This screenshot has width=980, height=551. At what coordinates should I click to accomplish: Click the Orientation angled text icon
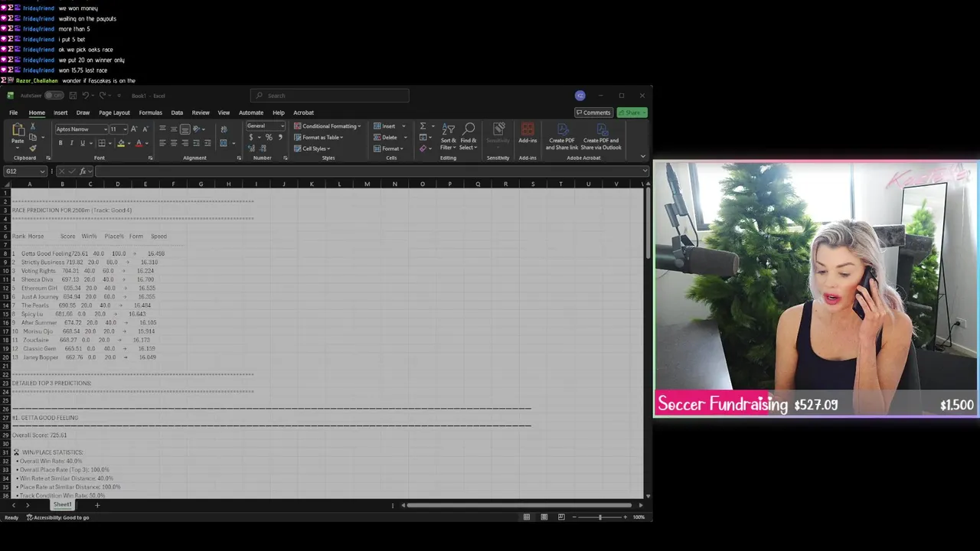(x=198, y=129)
